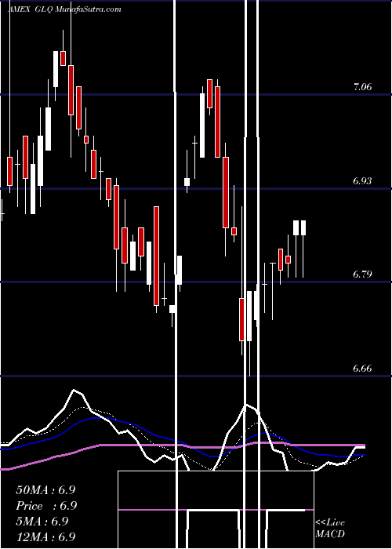Click the AMEX GLQ chart title

[64, 9]
